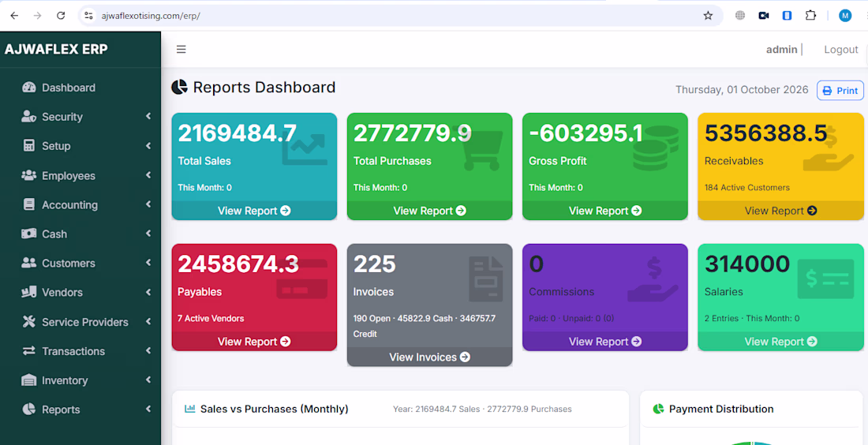Print the Reports Dashboard
This screenshot has width=868, height=445.
click(x=840, y=91)
